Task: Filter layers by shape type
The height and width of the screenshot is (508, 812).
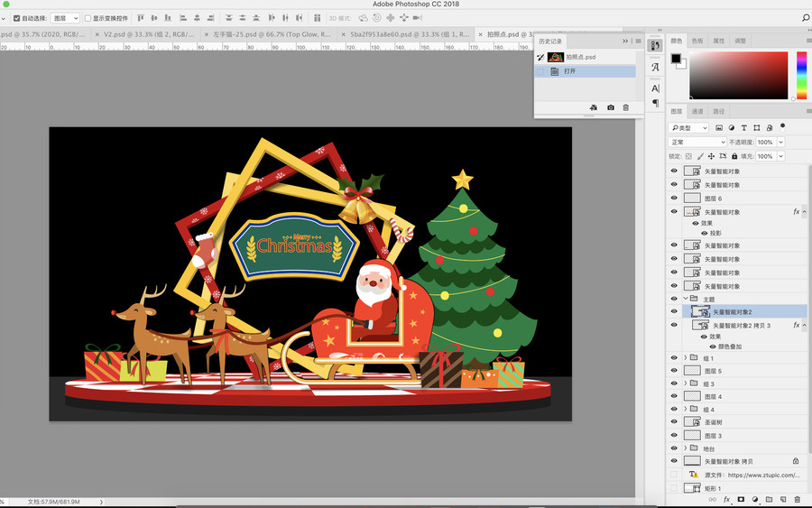Action: tap(757, 128)
